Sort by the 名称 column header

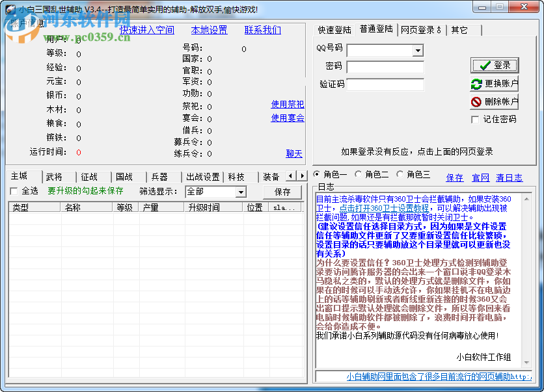point(87,207)
